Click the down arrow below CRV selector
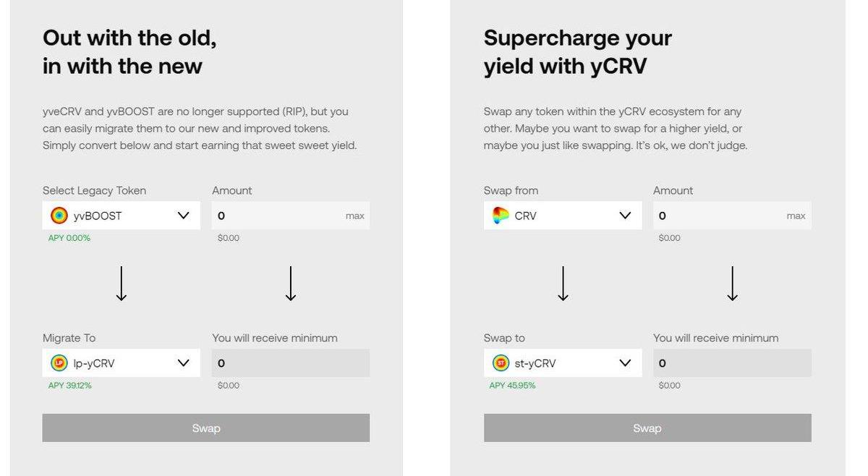The width and height of the screenshot is (868, 476). click(563, 284)
